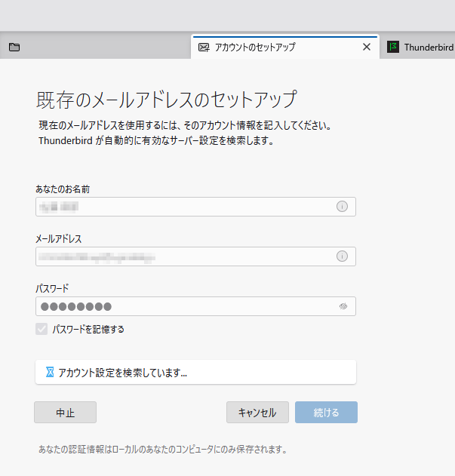
Task: Click the Thunderbird tab's app icon
Action: tap(392, 47)
